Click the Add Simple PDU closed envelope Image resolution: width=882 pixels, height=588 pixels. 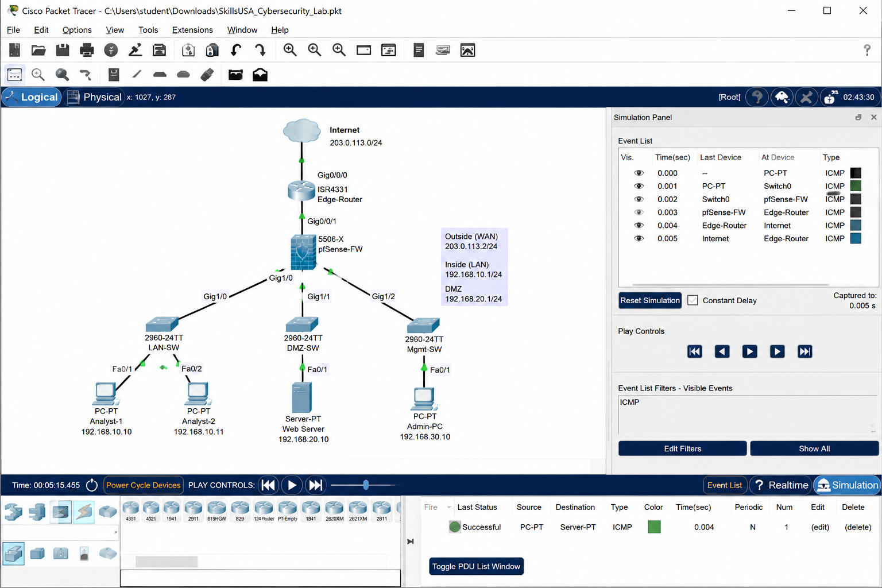(x=235, y=75)
